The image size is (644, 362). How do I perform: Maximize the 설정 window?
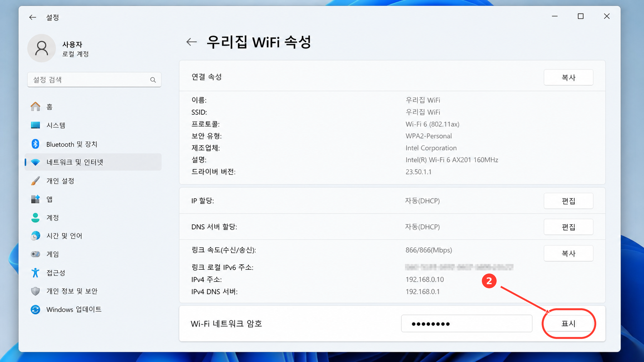coord(580,16)
